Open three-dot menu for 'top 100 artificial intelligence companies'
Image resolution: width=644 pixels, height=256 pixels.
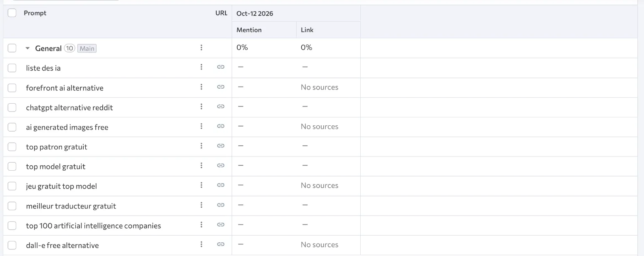[201, 225]
